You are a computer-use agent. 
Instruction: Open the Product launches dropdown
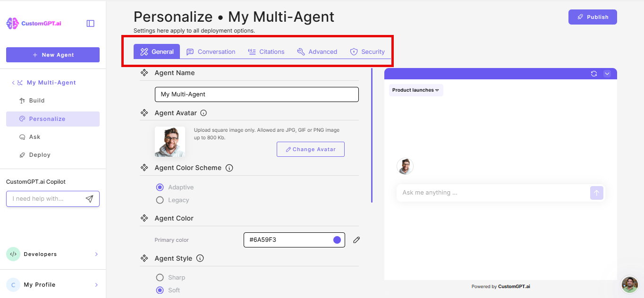point(416,90)
